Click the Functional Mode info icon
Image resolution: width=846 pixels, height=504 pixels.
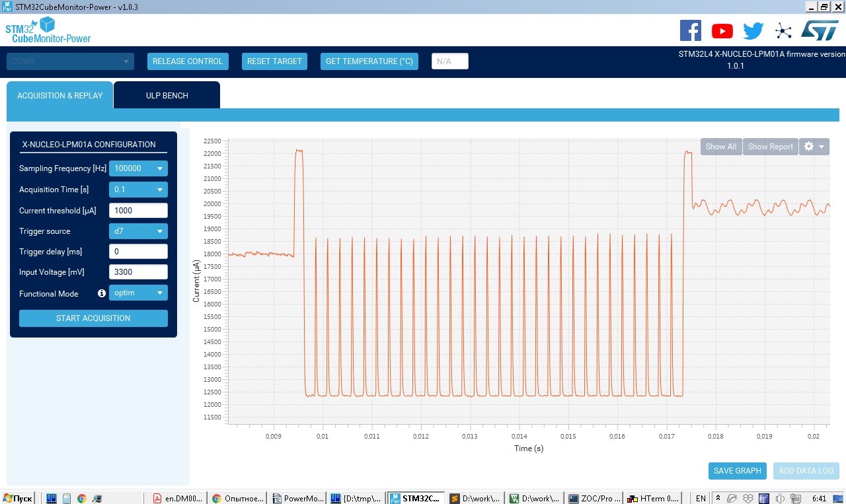tap(102, 293)
